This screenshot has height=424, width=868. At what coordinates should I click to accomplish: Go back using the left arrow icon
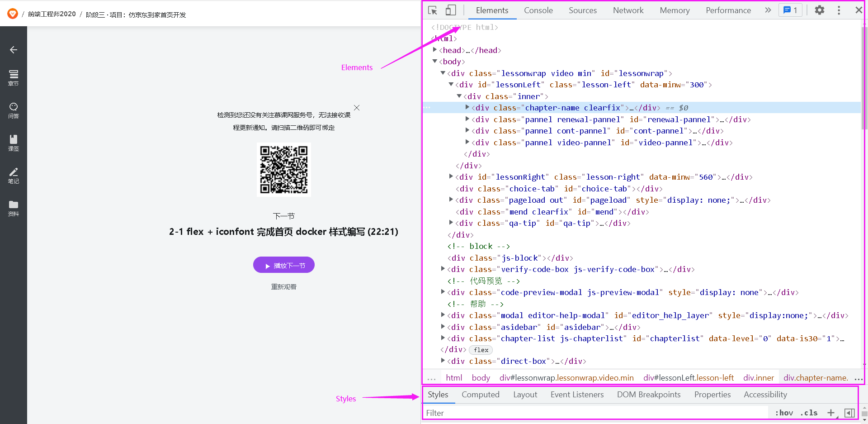[14, 50]
